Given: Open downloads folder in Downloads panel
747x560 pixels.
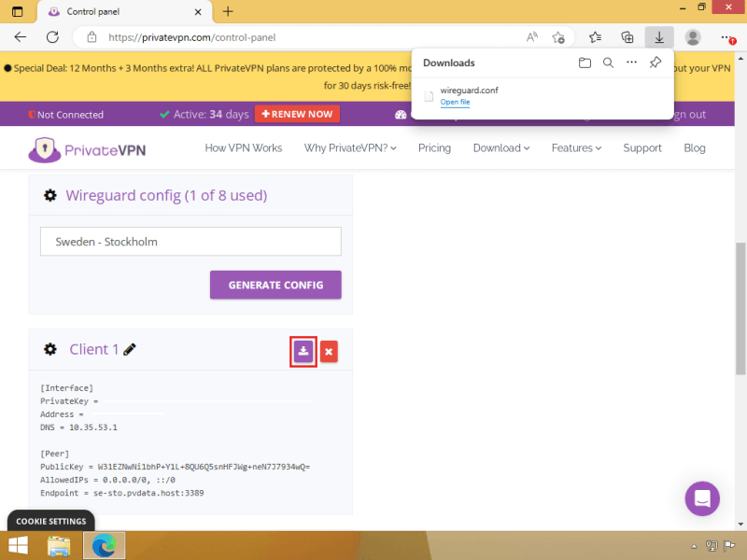Looking at the screenshot, I should [x=585, y=63].
